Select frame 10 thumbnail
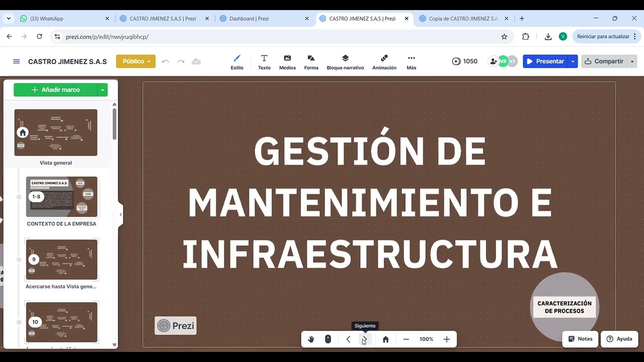The image size is (644, 362). tap(62, 322)
